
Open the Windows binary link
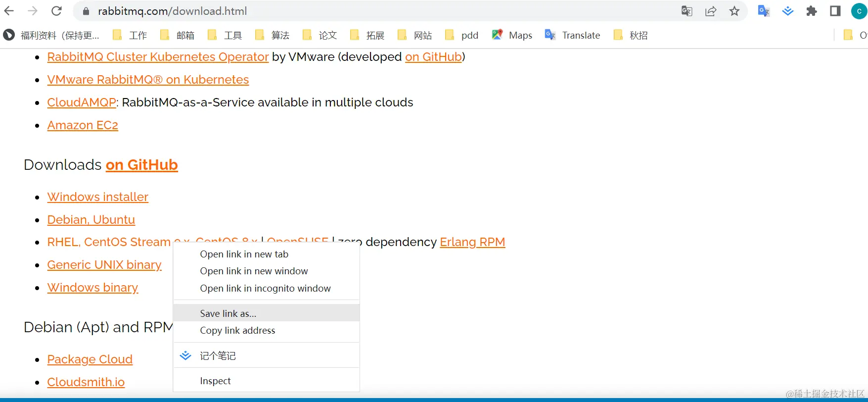click(x=92, y=288)
